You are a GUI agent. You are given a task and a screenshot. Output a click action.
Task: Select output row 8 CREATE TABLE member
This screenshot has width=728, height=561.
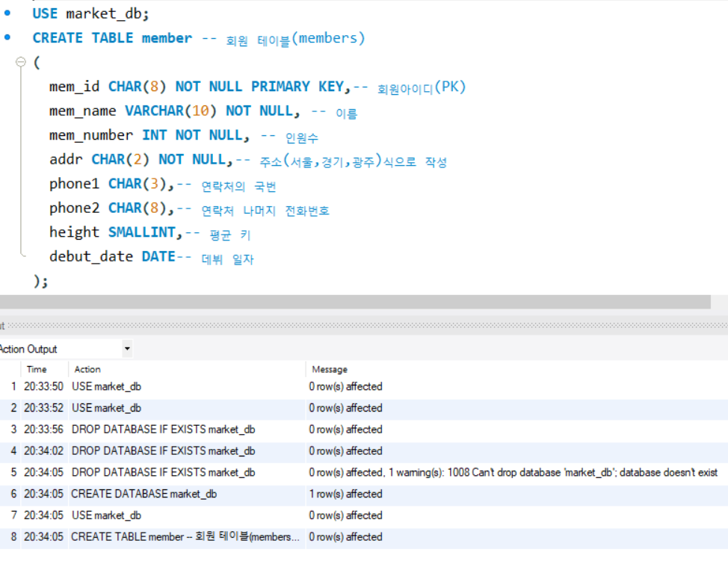(364, 537)
